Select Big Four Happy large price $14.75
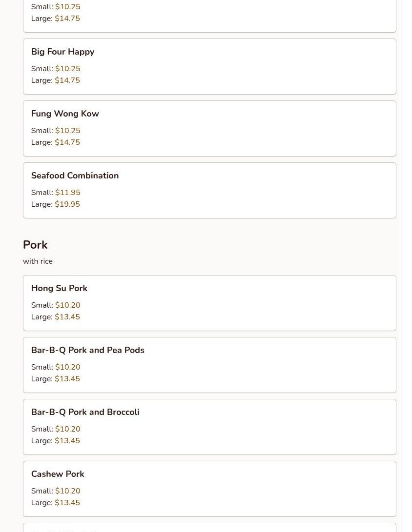 click(67, 80)
